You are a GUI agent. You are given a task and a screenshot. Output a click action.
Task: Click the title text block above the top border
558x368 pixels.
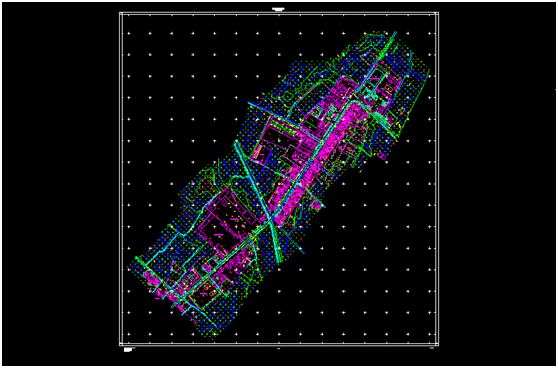pos(278,9)
